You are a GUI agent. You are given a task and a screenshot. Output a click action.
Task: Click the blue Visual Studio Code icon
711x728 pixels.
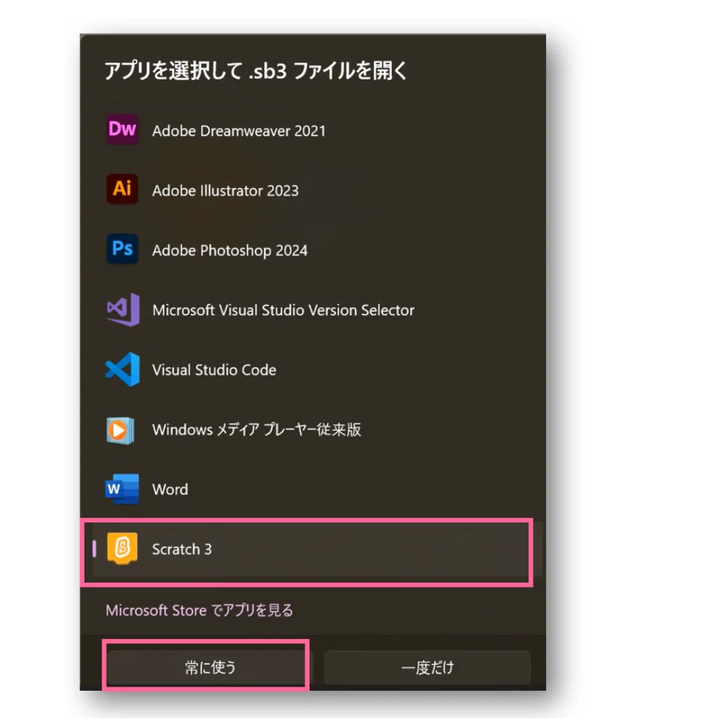pyautogui.click(x=123, y=369)
